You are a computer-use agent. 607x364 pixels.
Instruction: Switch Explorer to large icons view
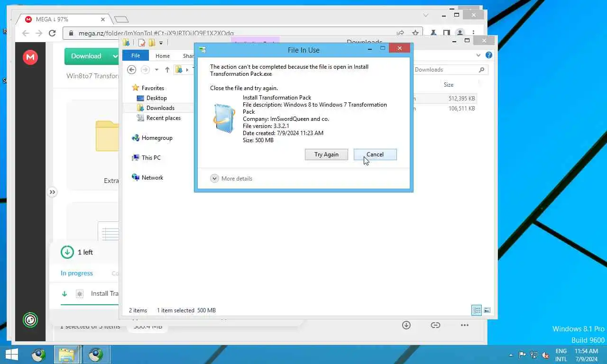pos(487,310)
